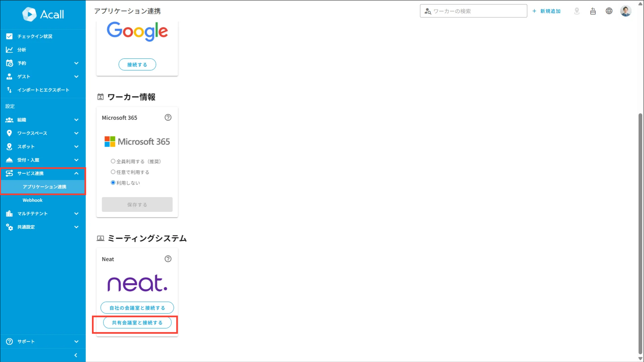The height and width of the screenshot is (362, 644).
Task: Click the スポット icon in sidebar
Action: [x=9, y=146]
